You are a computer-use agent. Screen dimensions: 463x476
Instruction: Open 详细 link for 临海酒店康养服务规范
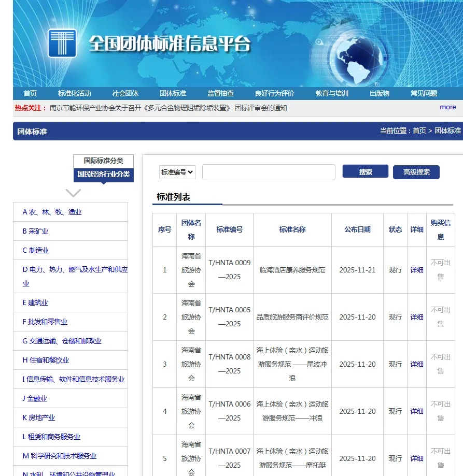[416, 270]
